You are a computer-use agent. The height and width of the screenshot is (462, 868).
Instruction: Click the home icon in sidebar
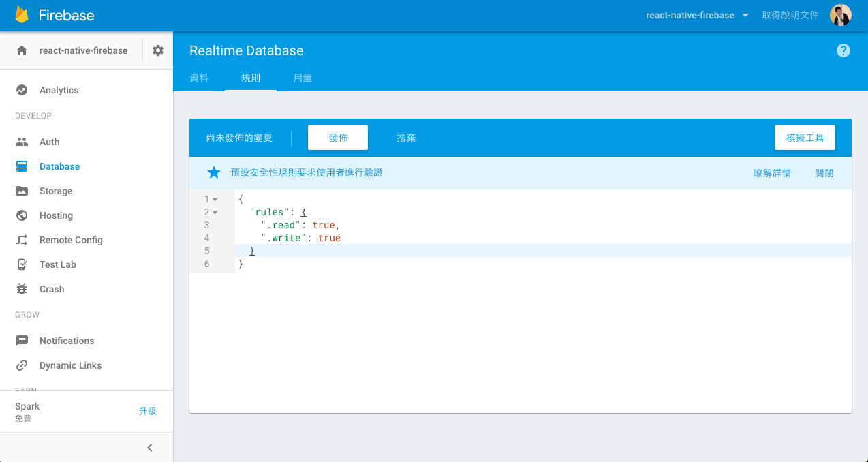tap(22, 50)
